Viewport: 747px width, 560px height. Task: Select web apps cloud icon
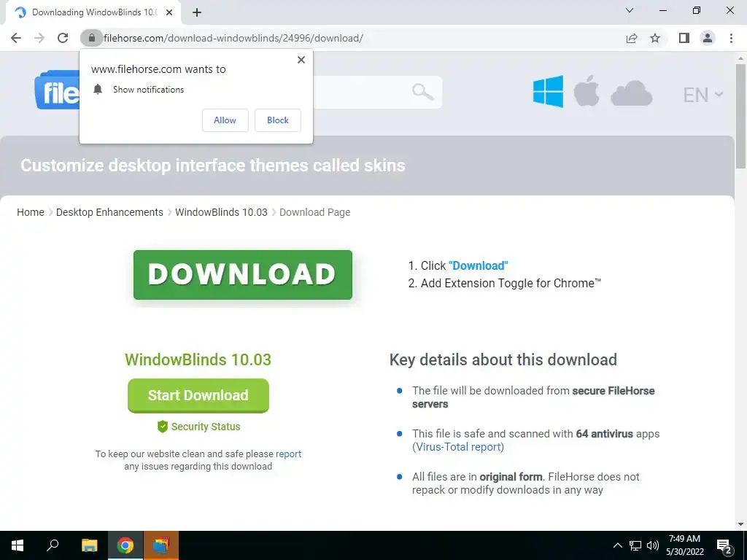click(631, 93)
